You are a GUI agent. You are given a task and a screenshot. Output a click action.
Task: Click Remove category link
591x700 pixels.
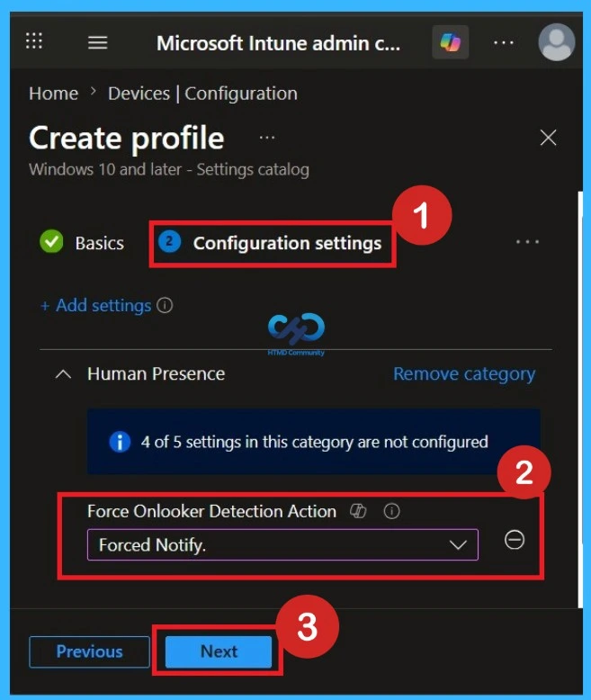464,374
